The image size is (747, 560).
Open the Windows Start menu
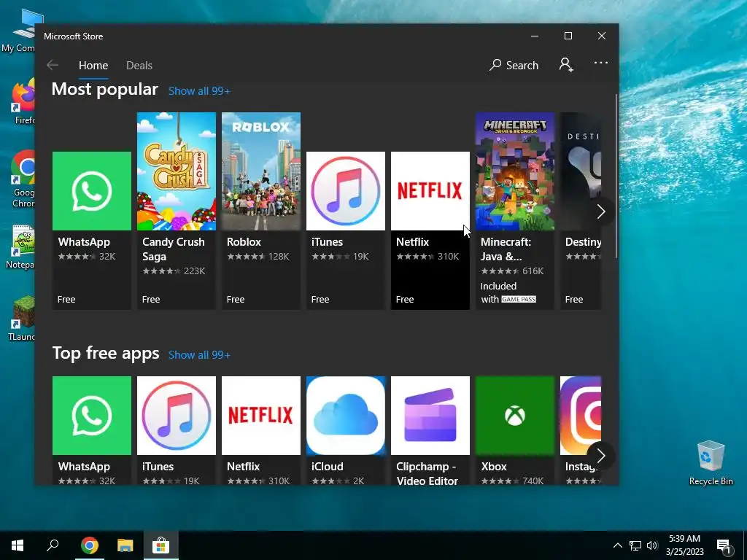(18, 545)
